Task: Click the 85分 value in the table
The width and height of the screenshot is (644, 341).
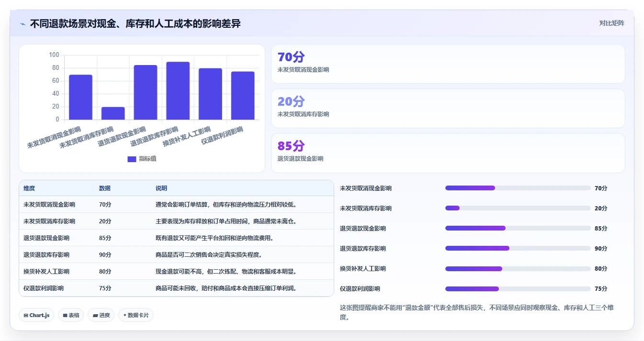Action: tap(105, 238)
